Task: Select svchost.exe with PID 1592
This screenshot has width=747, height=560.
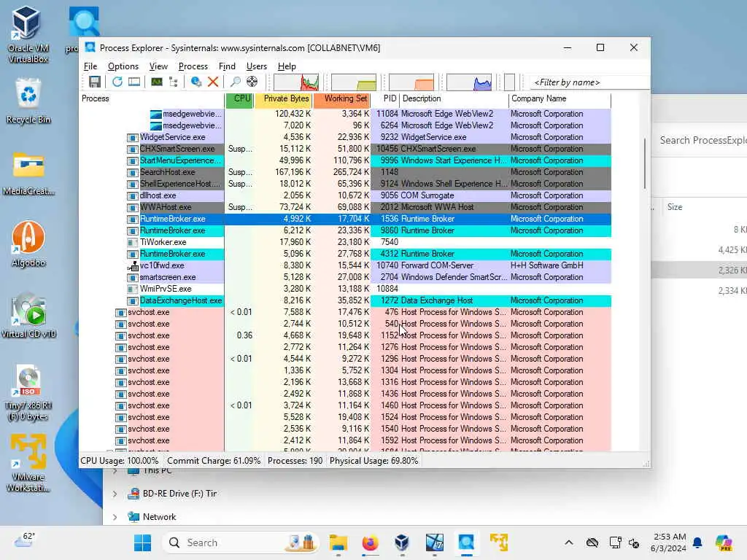Action: [x=345, y=440]
